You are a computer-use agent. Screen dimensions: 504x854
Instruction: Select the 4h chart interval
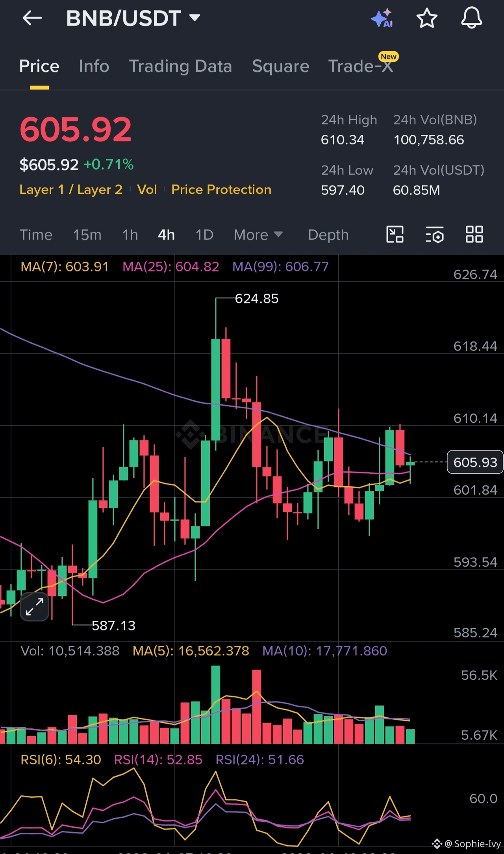tap(167, 235)
